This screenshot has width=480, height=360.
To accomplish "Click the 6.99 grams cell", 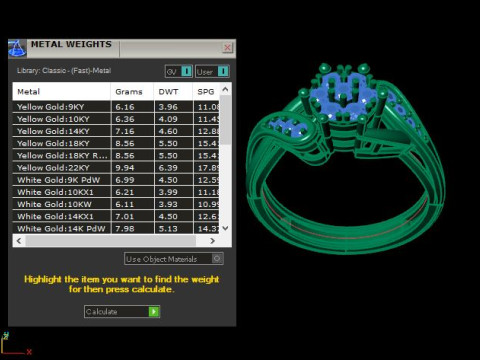I will click(132, 180).
